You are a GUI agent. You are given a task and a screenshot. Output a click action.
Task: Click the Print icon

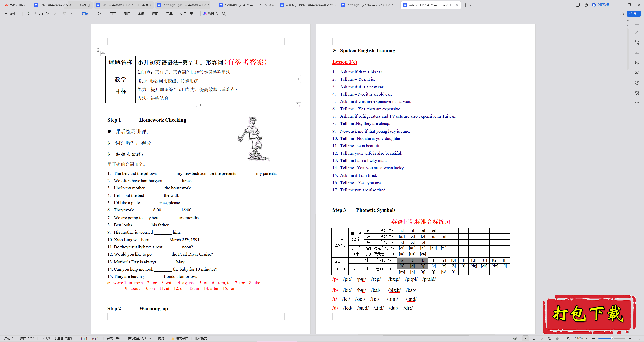point(41,14)
